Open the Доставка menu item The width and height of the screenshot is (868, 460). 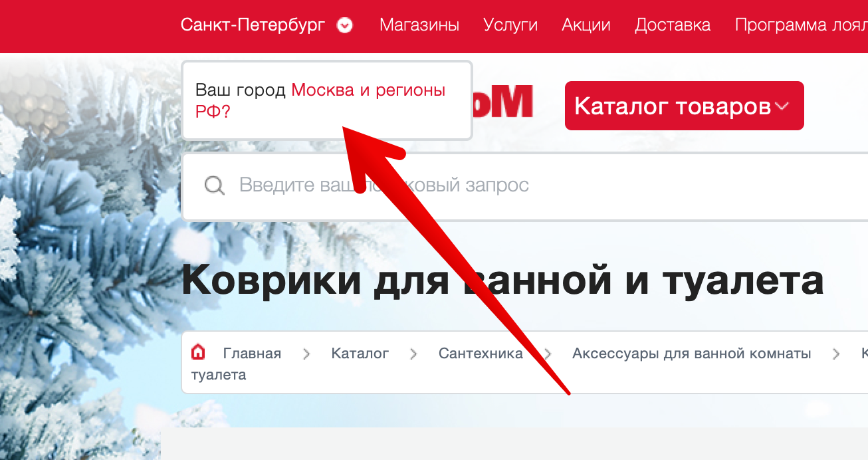click(673, 25)
